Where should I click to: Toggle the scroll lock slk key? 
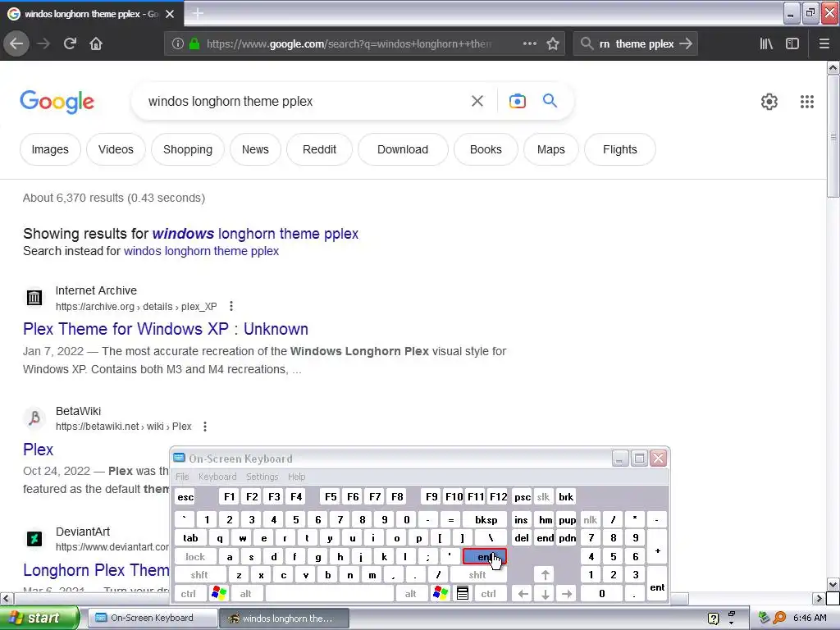tap(543, 496)
